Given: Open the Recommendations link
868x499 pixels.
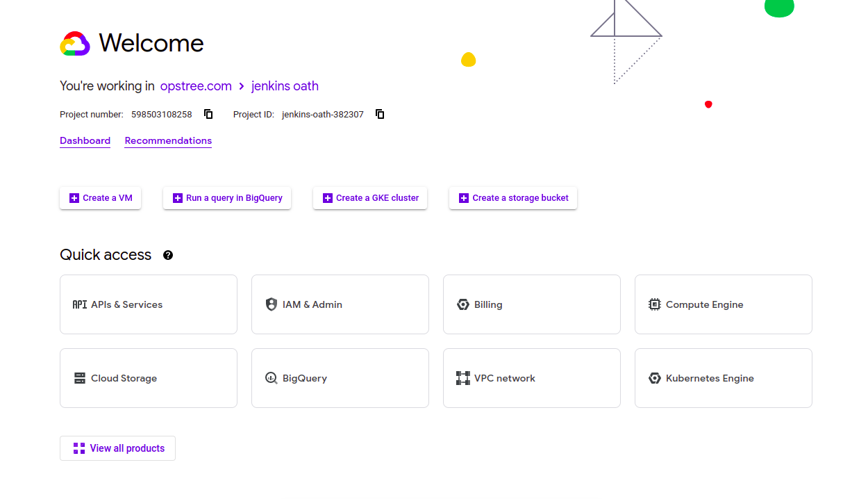Looking at the screenshot, I should click(x=168, y=140).
